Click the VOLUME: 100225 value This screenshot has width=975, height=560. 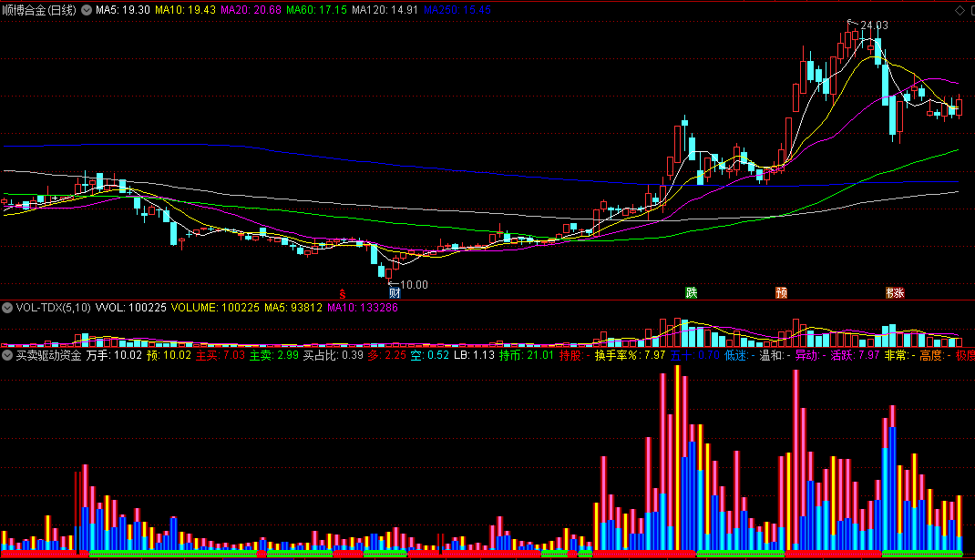[215, 308]
